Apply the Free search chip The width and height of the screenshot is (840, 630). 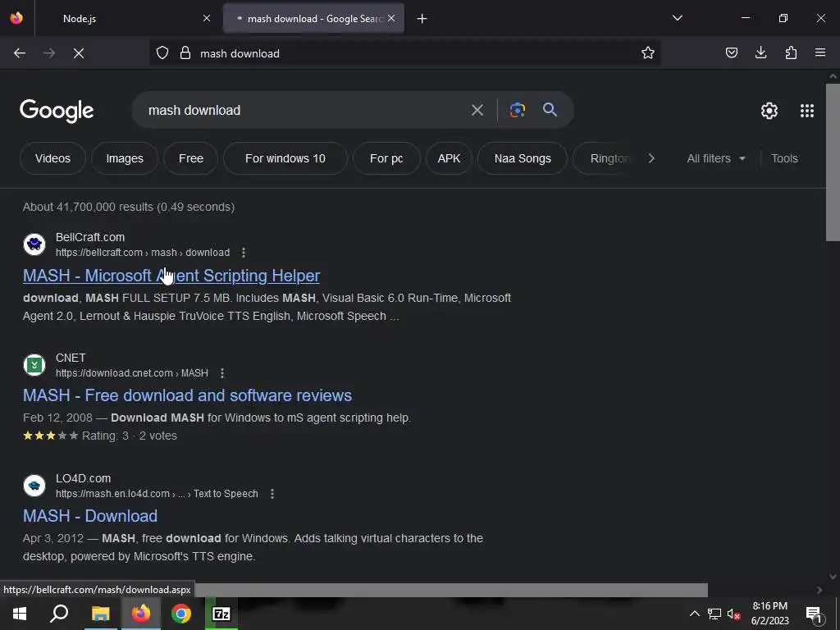[x=190, y=158]
